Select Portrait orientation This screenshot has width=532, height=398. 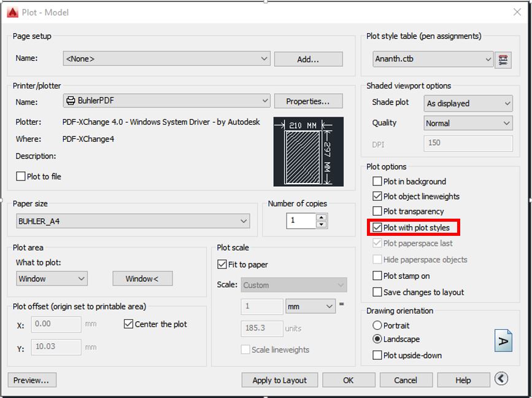pos(376,326)
